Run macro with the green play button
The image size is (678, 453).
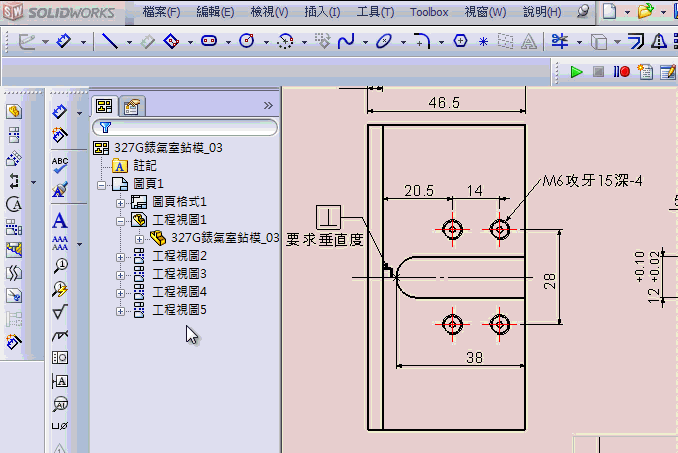[576, 72]
